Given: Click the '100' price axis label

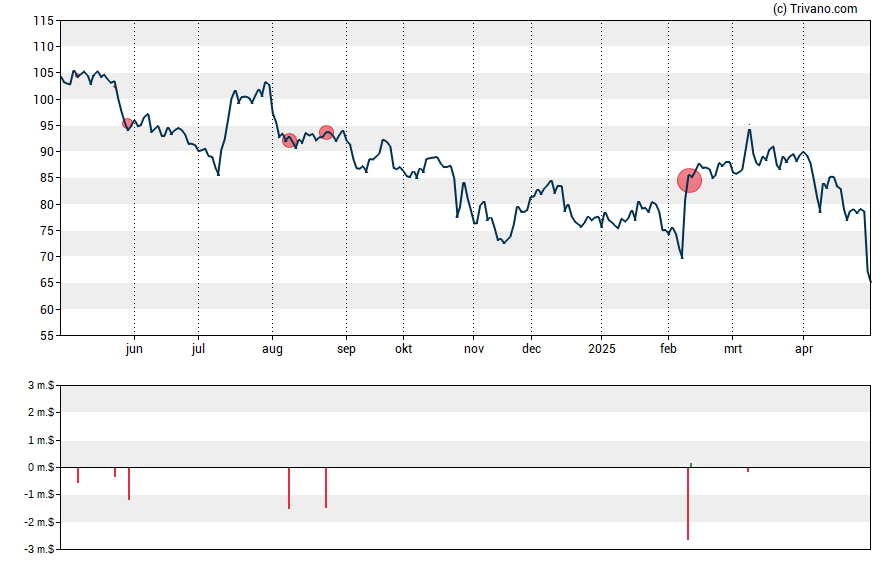Looking at the screenshot, I should (44, 100).
